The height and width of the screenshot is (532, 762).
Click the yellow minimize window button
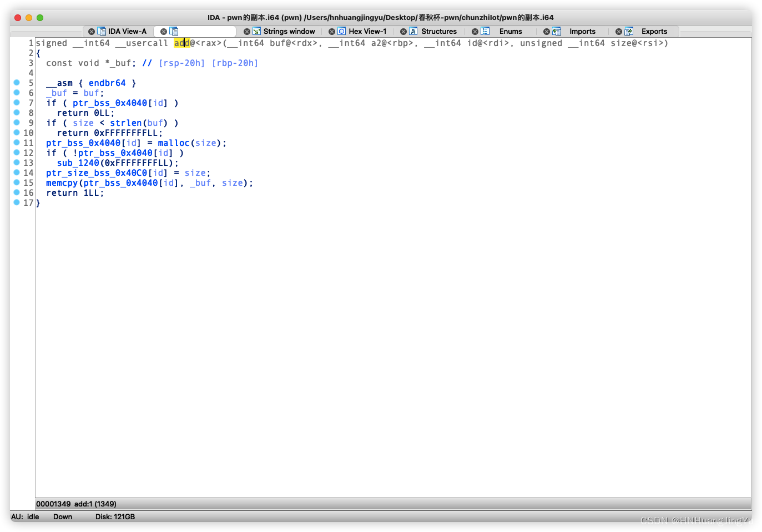(29, 18)
